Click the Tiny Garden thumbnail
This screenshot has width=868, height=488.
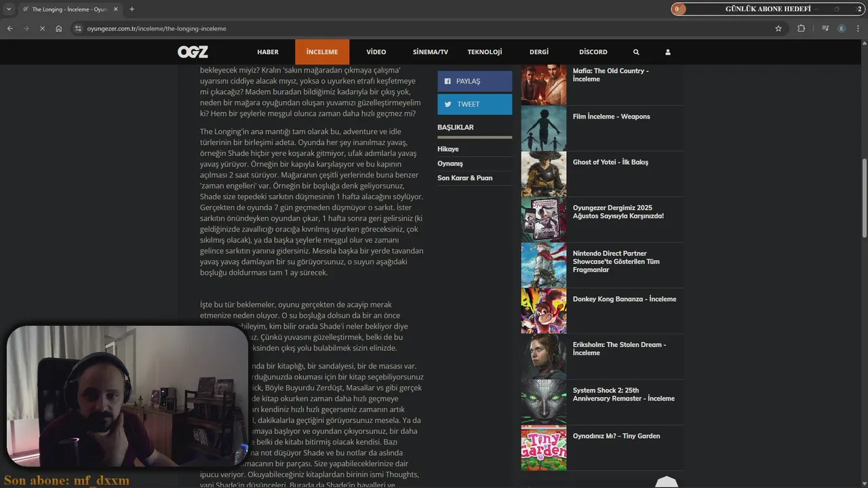point(544,447)
